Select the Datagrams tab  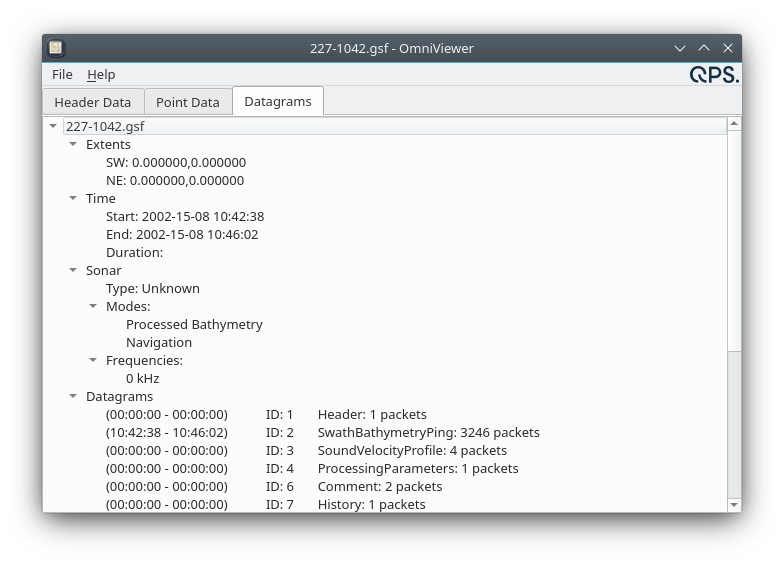click(278, 101)
